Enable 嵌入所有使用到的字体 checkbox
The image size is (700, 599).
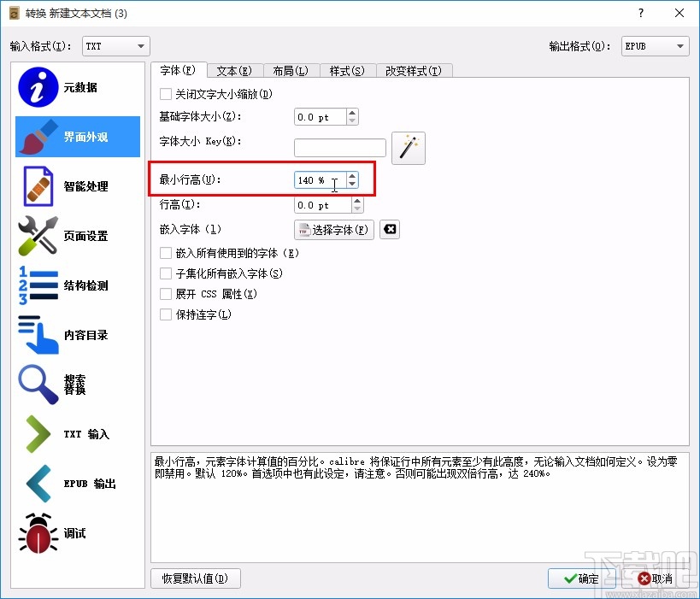(166, 253)
